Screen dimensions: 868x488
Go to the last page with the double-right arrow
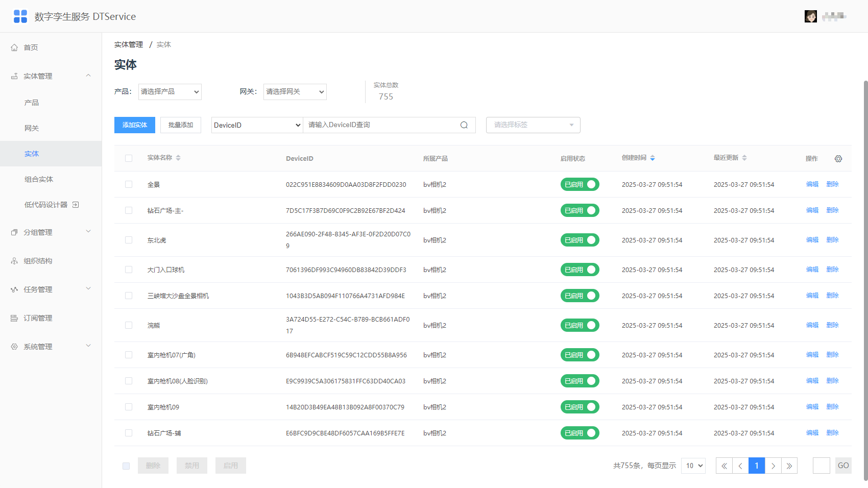click(x=789, y=466)
